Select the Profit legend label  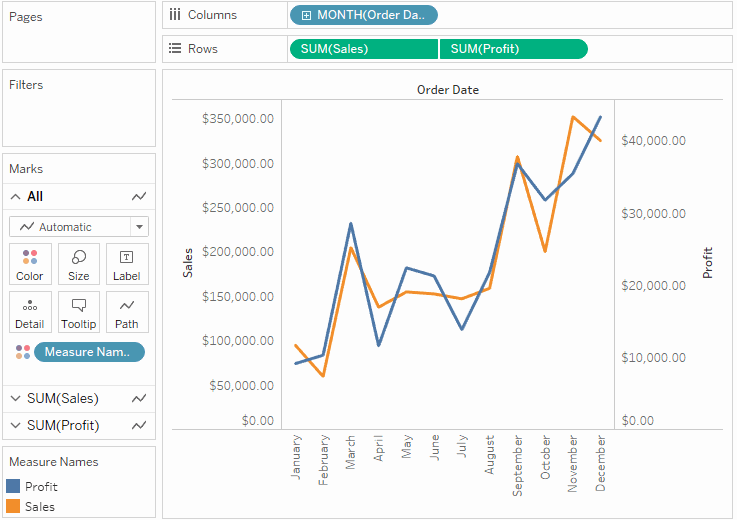41,487
